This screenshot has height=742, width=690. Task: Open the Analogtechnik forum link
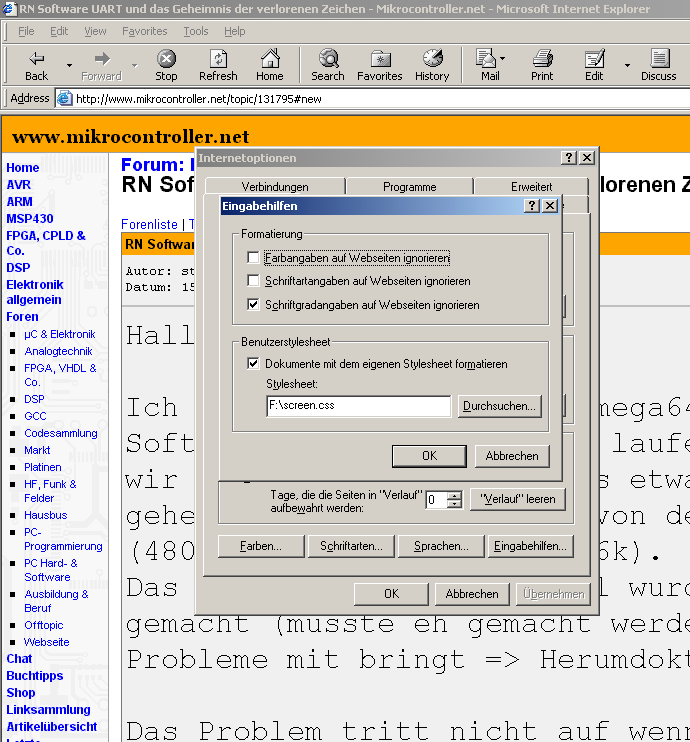point(58,351)
